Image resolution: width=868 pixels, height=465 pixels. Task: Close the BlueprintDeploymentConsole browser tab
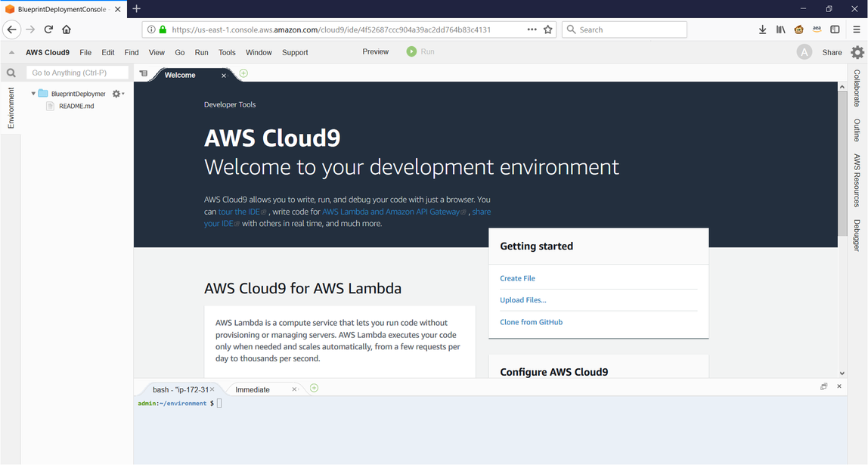point(117,9)
